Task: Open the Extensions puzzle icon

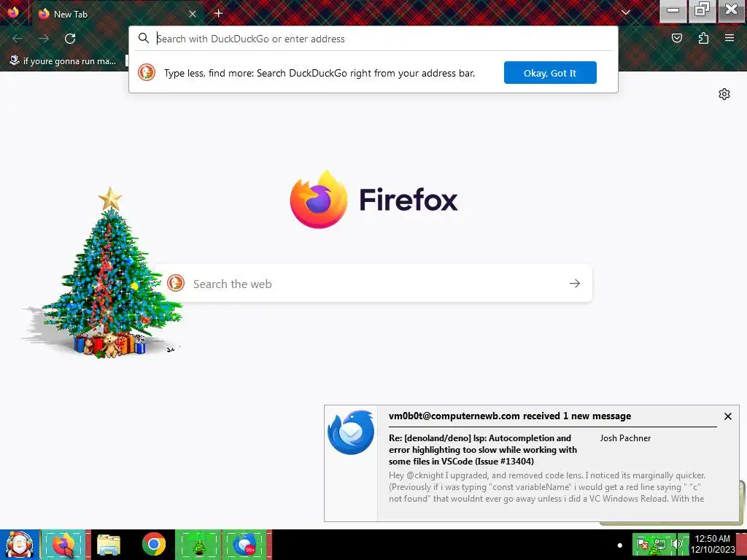Action: [x=703, y=38]
